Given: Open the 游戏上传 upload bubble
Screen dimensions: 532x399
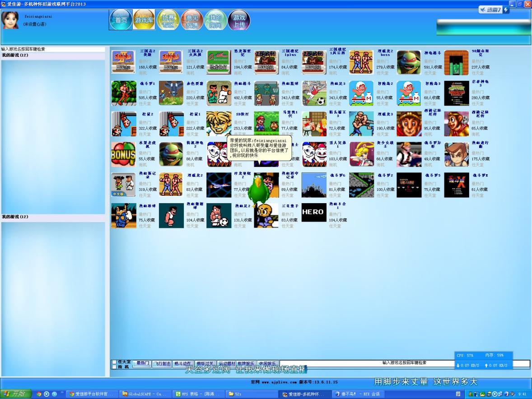Looking at the screenshot, I should [x=239, y=20].
